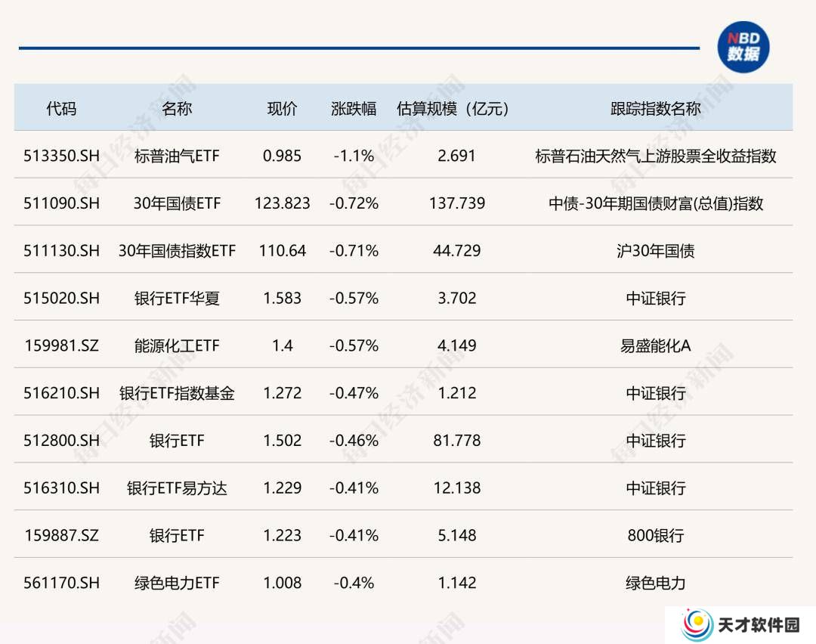Click the 800银行 index cell
The width and height of the screenshot is (816, 644).
656,535
